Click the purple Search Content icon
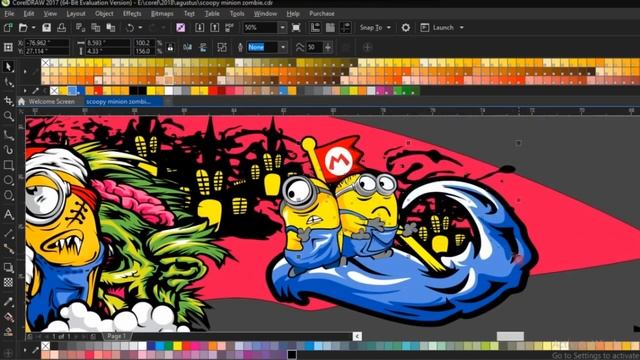The width and height of the screenshot is (640, 360). point(180,27)
